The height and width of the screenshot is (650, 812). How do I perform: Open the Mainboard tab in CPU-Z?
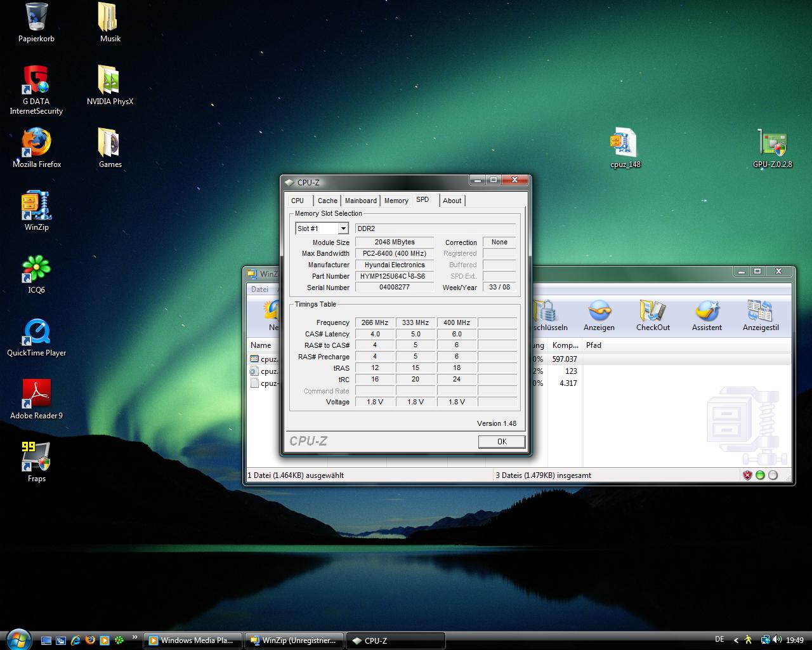pos(361,201)
